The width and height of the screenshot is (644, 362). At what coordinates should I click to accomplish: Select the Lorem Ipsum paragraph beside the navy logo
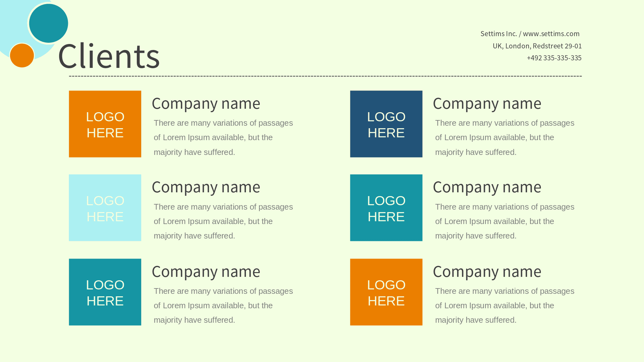(x=505, y=137)
